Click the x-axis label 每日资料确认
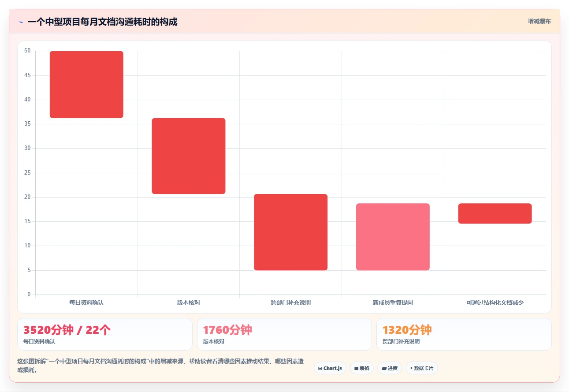The height and width of the screenshot is (392, 569). [x=86, y=302]
